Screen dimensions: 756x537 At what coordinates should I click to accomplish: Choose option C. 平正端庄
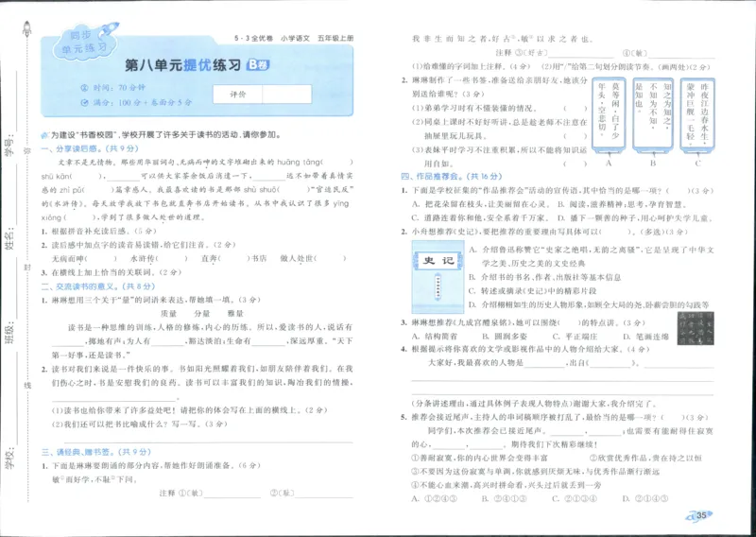pyautogui.click(x=575, y=337)
